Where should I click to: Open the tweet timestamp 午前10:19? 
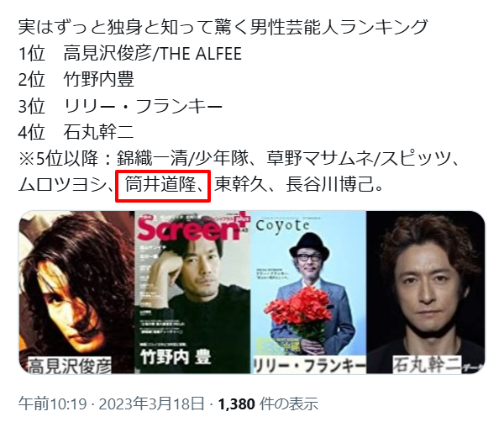click(x=52, y=404)
